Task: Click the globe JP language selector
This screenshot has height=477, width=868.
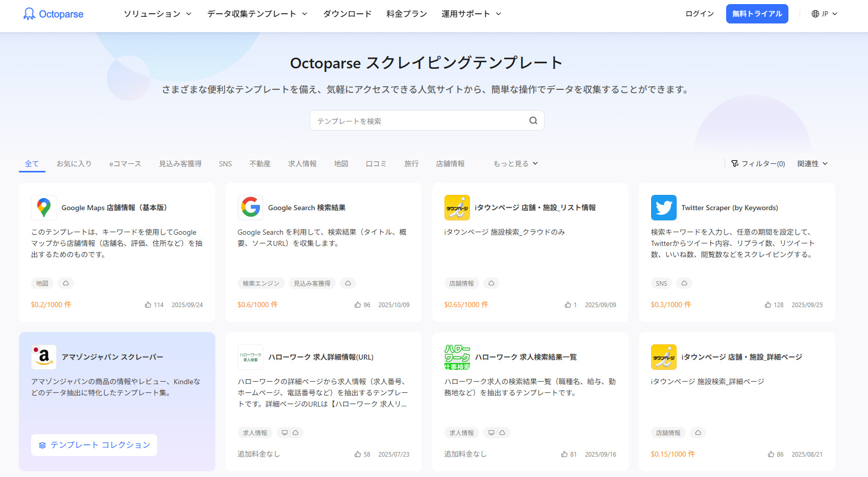Action: point(824,14)
